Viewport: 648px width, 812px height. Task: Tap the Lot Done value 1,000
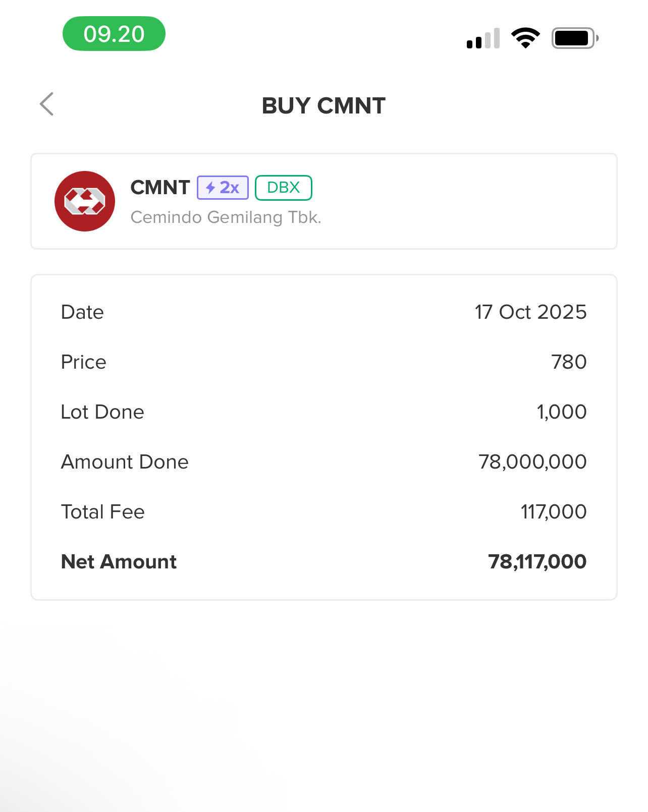coord(561,412)
